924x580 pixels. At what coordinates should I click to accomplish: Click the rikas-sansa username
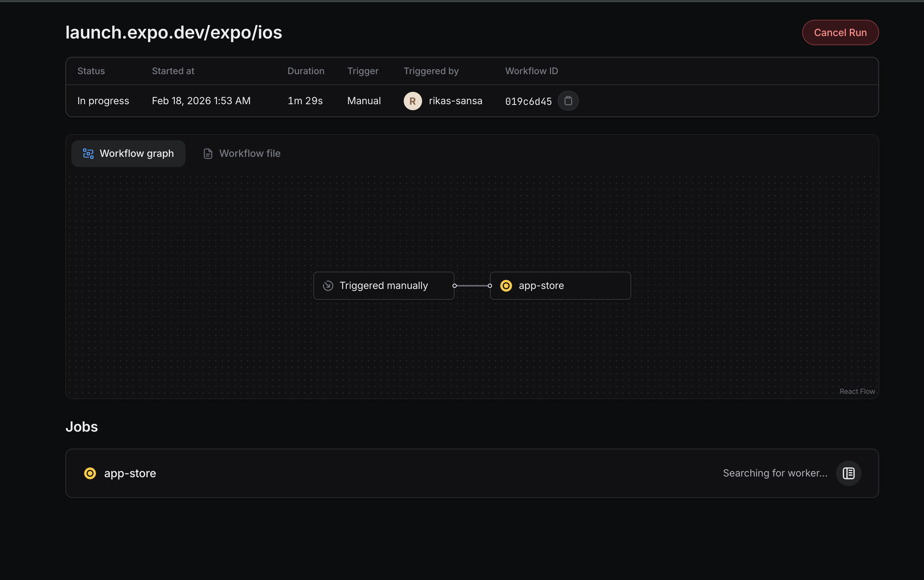pos(455,101)
